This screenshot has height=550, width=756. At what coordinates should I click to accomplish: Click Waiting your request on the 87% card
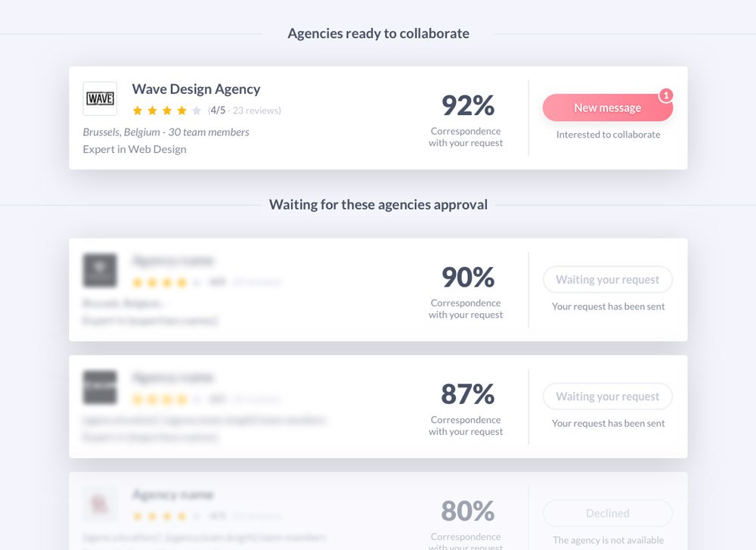point(608,396)
